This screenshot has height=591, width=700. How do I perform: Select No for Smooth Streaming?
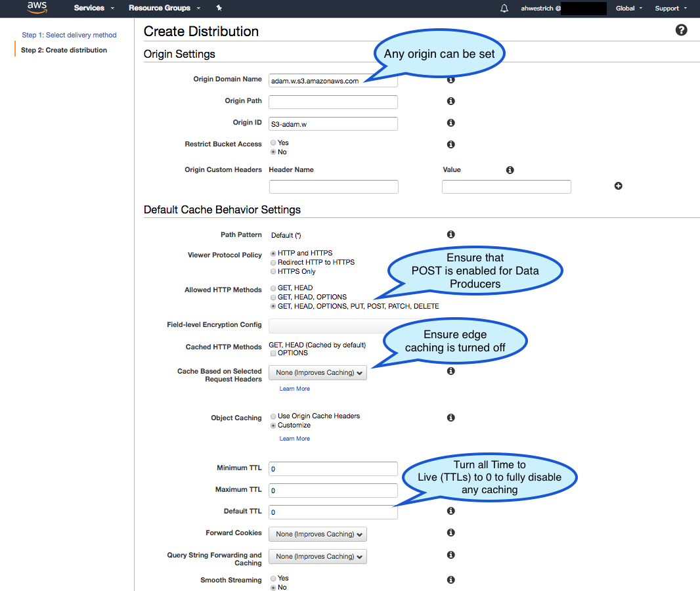[x=273, y=588]
